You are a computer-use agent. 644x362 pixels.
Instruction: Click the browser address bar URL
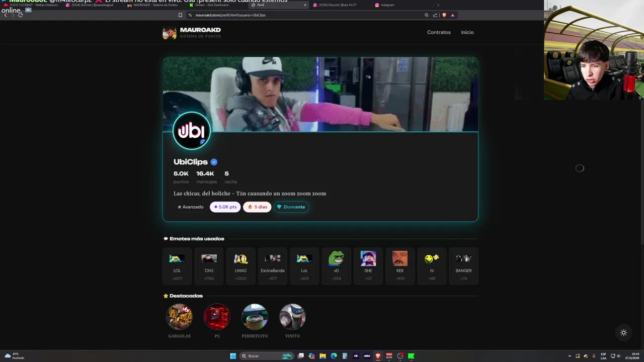click(x=230, y=15)
